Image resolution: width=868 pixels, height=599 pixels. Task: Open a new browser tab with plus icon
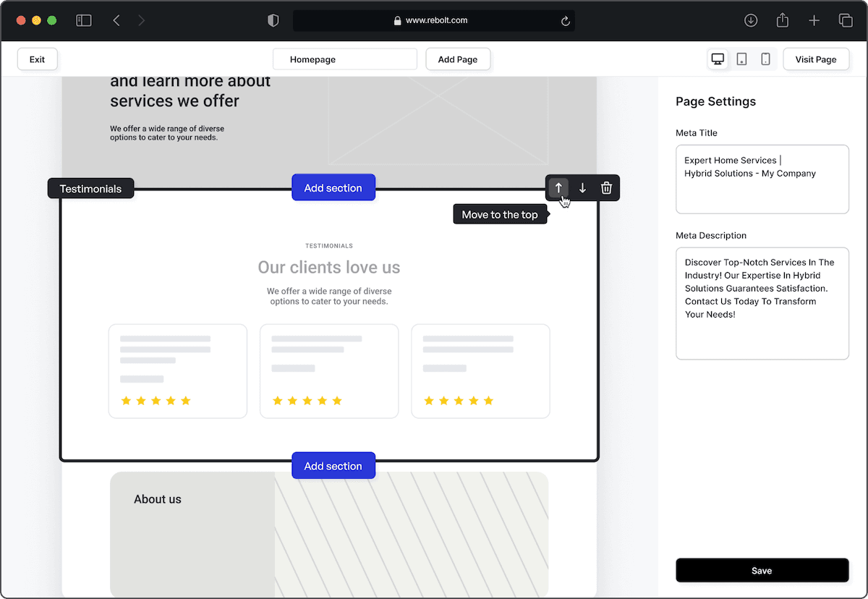click(814, 20)
